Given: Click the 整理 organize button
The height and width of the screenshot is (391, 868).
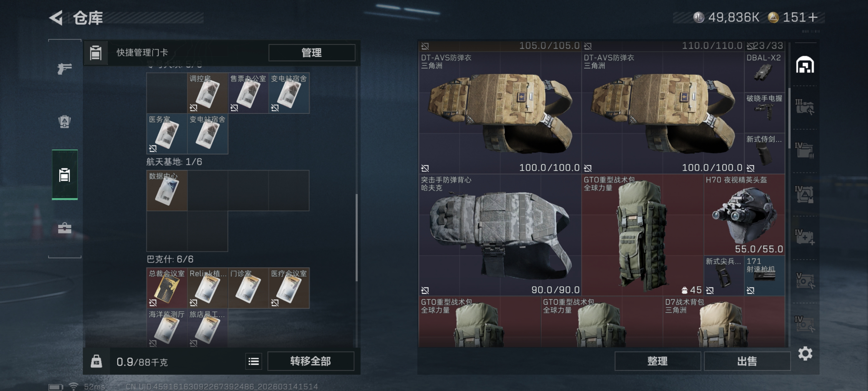Looking at the screenshot, I should tap(658, 361).
